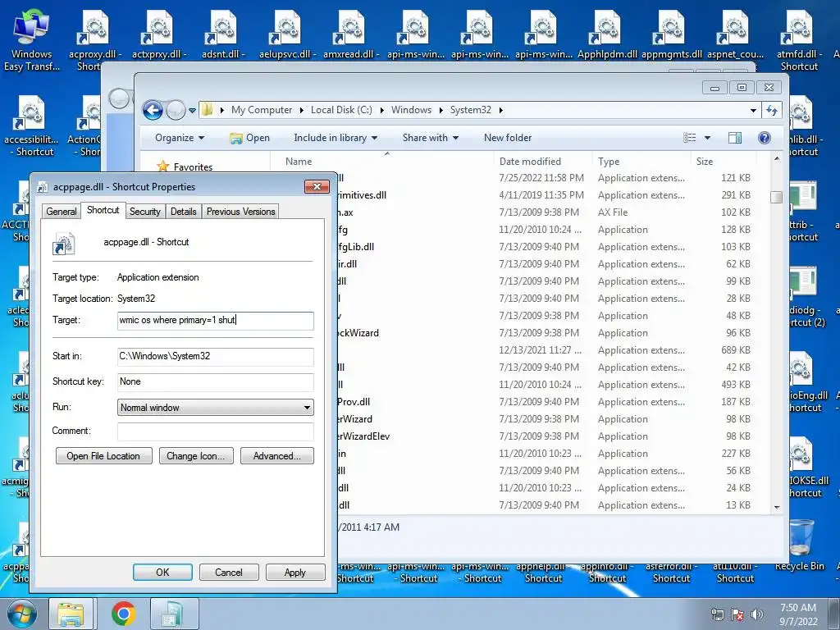Image resolution: width=840 pixels, height=630 pixels.
Task: Open Windows Explorer taskbar icon
Action: coord(71,614)
